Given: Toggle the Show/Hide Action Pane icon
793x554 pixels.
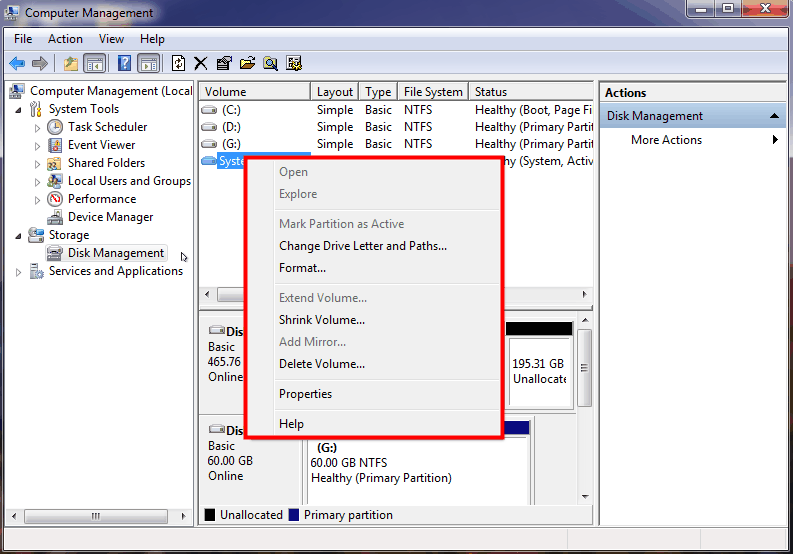Looking at the screenshot, I should 149,63.
